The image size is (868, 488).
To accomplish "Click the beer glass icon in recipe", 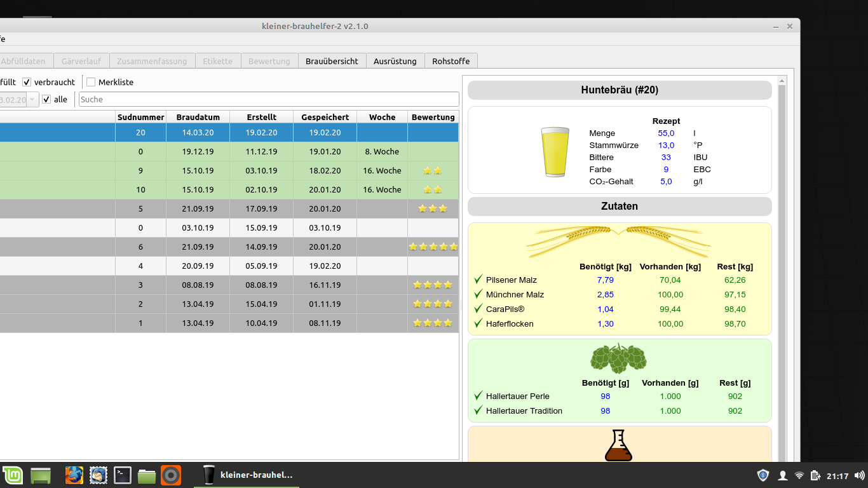I will point(555,152).
